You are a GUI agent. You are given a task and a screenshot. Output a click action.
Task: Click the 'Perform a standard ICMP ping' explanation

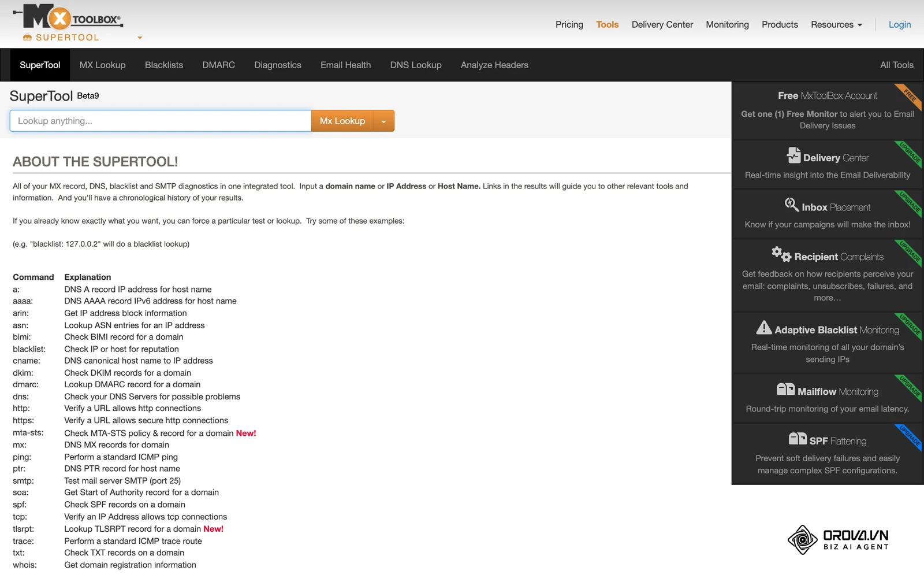121,457
